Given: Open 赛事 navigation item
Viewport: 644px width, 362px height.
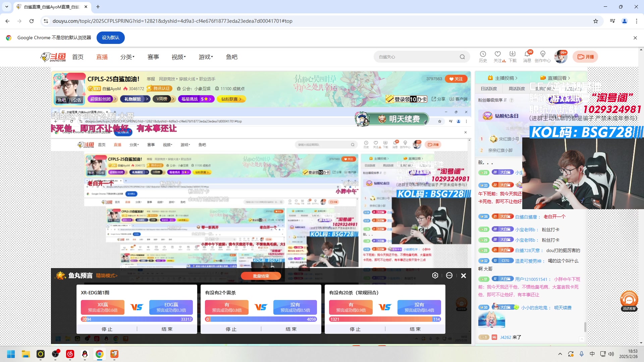Looking at the screenshot, I should [153, 57].
